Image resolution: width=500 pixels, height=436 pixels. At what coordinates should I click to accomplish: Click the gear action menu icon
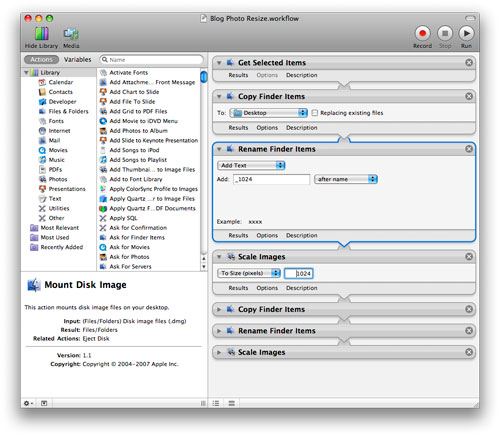(x=28, y=403)
